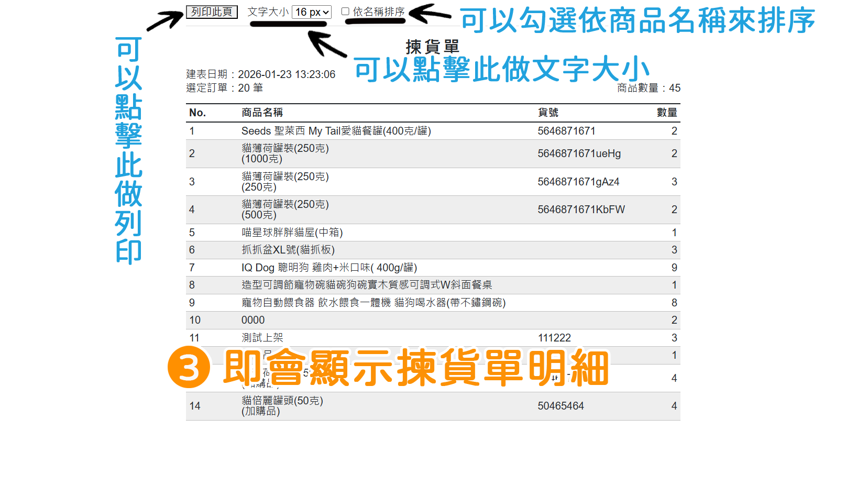868x496 pixels.
Task: Click the 建表日期 creation date text
Action: tap(260, 74)
